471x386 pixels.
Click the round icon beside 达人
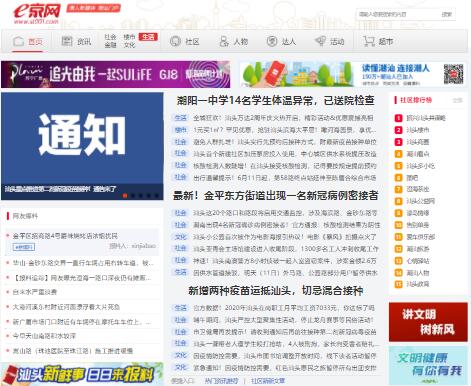(272, 41)
